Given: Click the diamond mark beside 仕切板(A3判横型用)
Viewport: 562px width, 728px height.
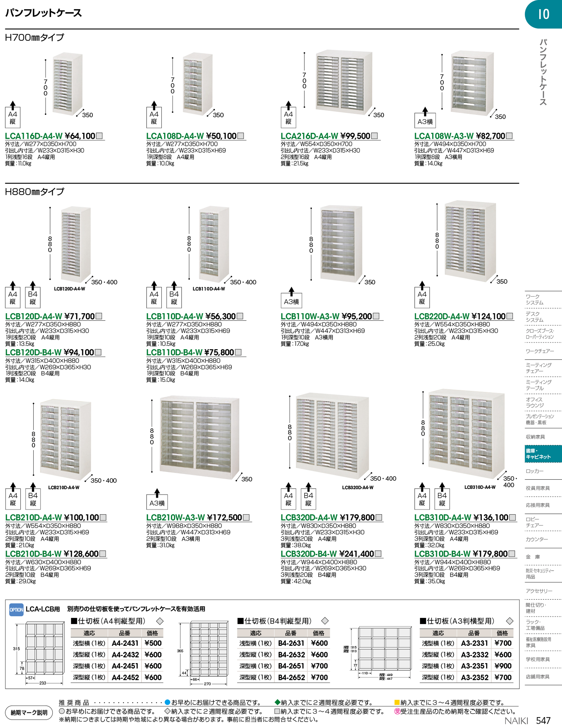Looking at the screenshot, I should [509, 621].
